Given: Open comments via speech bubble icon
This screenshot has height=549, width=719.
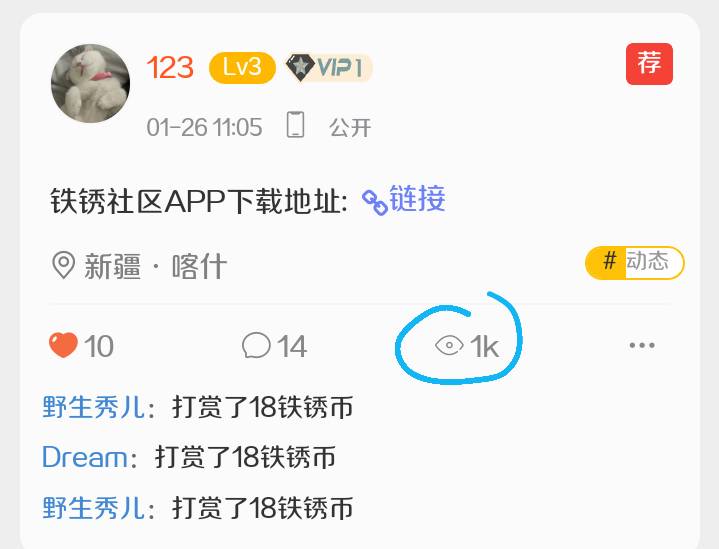Looking at the screenshot, I should tap(256, 345).
